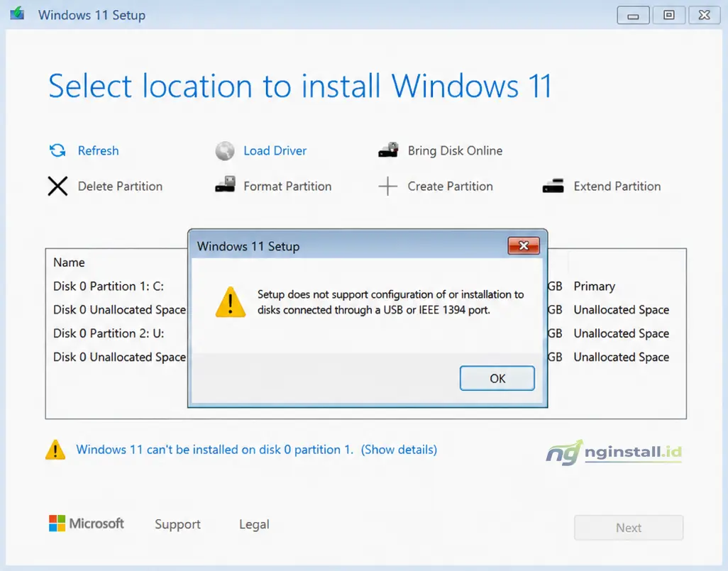This screenshot has height=571, width=728.
Task: Minimize the Windows 11 Setup window
Action: 633,16
